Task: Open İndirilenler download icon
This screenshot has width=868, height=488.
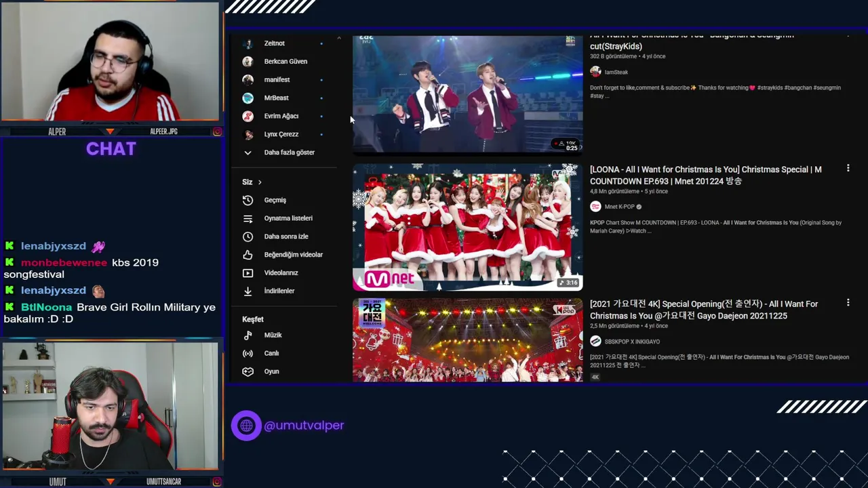Action: [248, 291]
